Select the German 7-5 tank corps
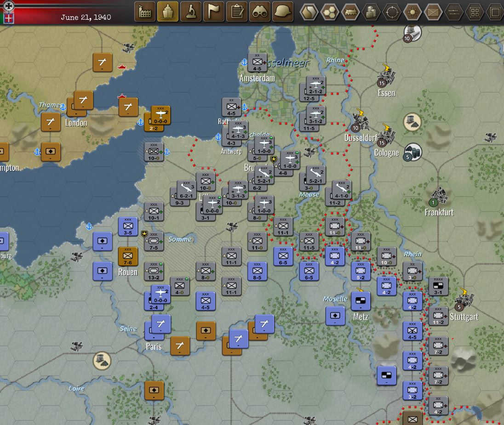Screen dimensions: 504x425 154,242
